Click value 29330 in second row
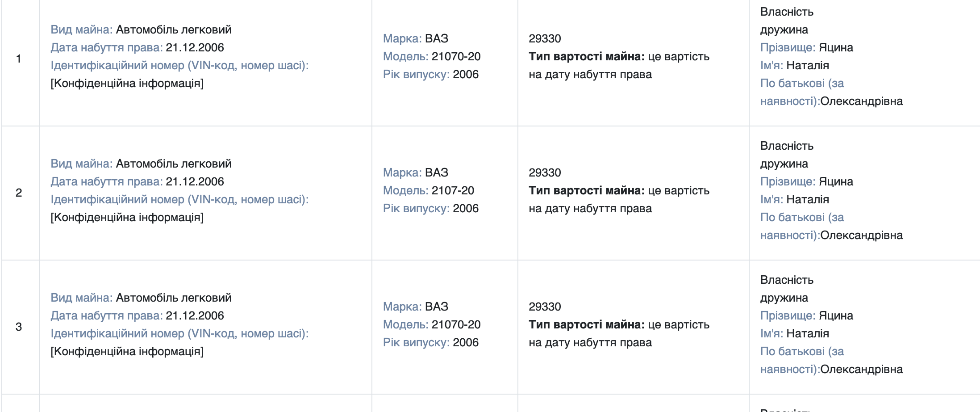The width and height of the screenshot is (980, 412). pyautogui.click(x=545, y=172)
